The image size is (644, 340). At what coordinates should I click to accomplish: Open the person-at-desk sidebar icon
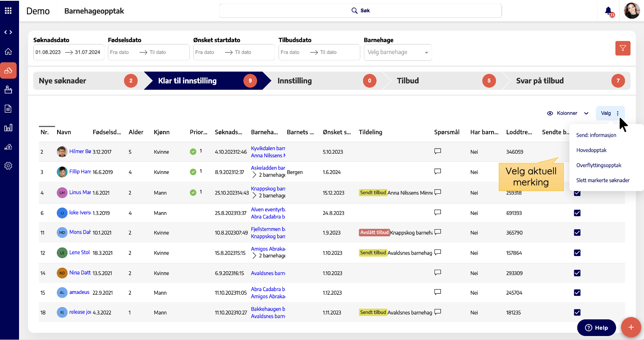pyautogui.click(x=8, y=90)
